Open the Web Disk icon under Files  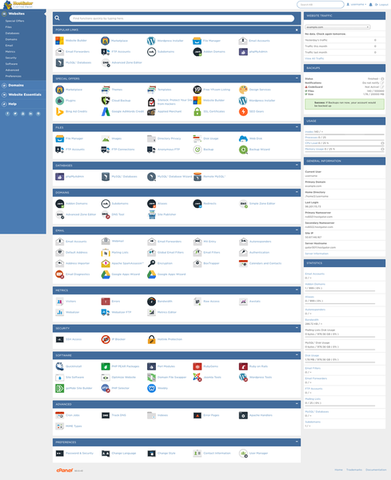pos(243,138)
